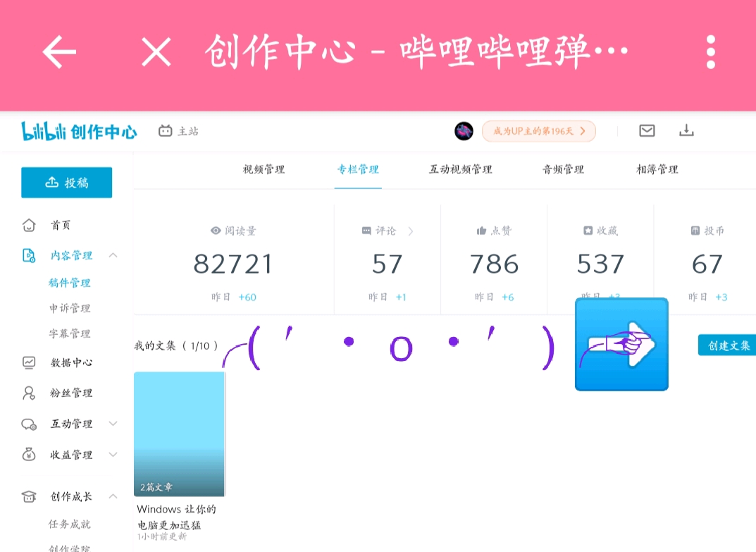
Task: Open the messages envelope icon
Action: click(647, 130)
